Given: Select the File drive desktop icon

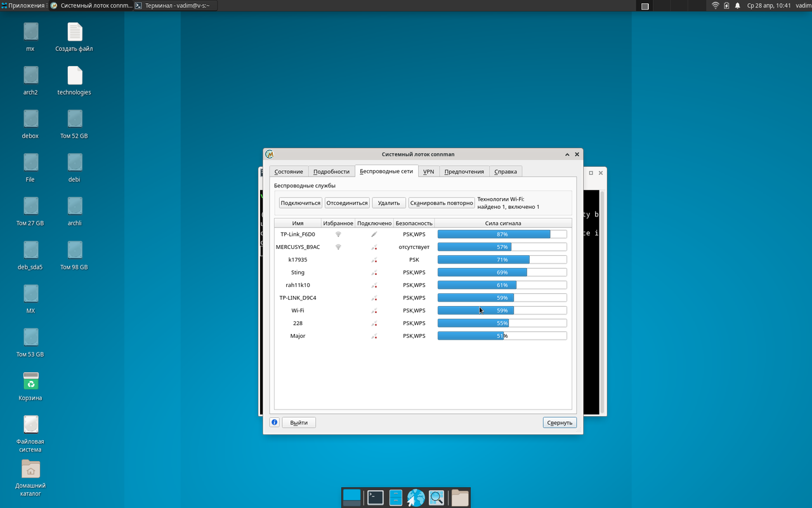Looking at the screenshot, I should 30,163.
